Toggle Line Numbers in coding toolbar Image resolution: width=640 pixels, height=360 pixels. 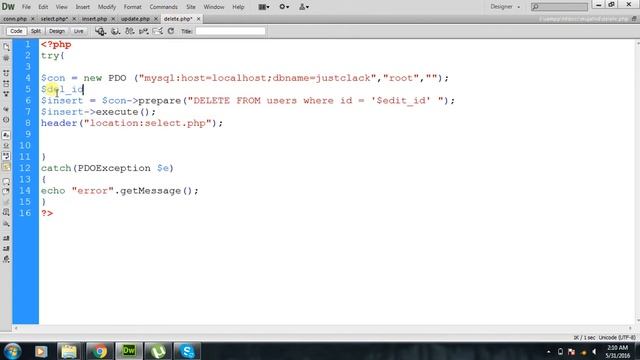(6, 135)
